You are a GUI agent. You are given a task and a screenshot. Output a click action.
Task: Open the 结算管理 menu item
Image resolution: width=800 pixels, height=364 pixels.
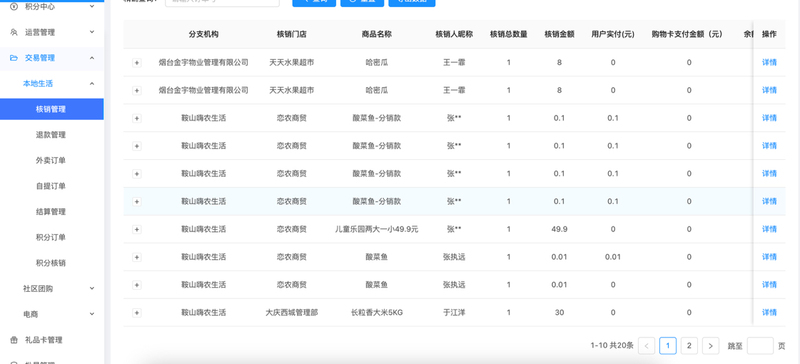[51, 211]
